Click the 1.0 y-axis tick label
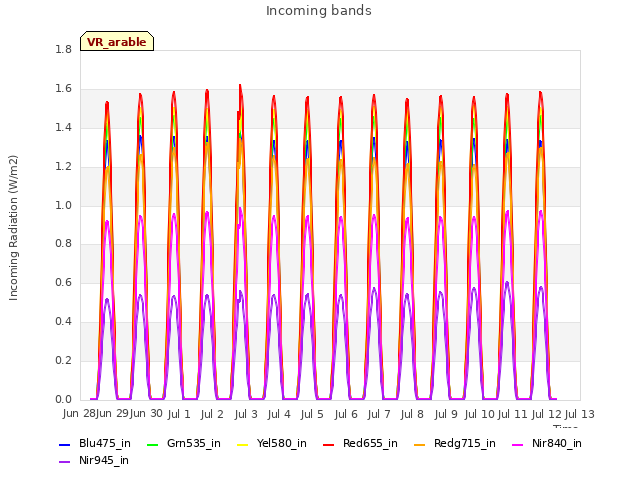 [63, 206]
